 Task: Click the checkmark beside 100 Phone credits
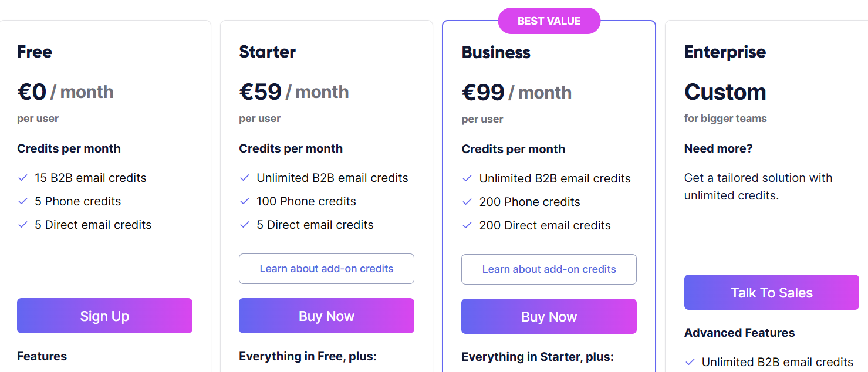(245, 201)
